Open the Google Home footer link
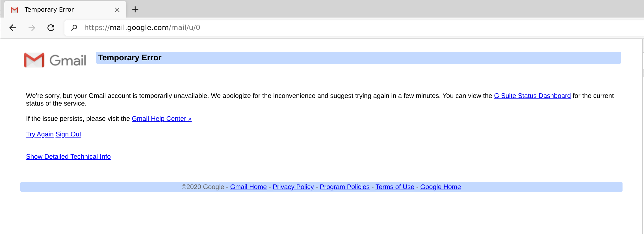The height and width of the screenshot is (234, 644). 441,187
